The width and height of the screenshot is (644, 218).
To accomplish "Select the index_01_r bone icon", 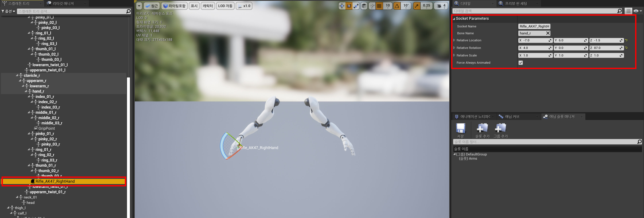I will coord(32,96).
